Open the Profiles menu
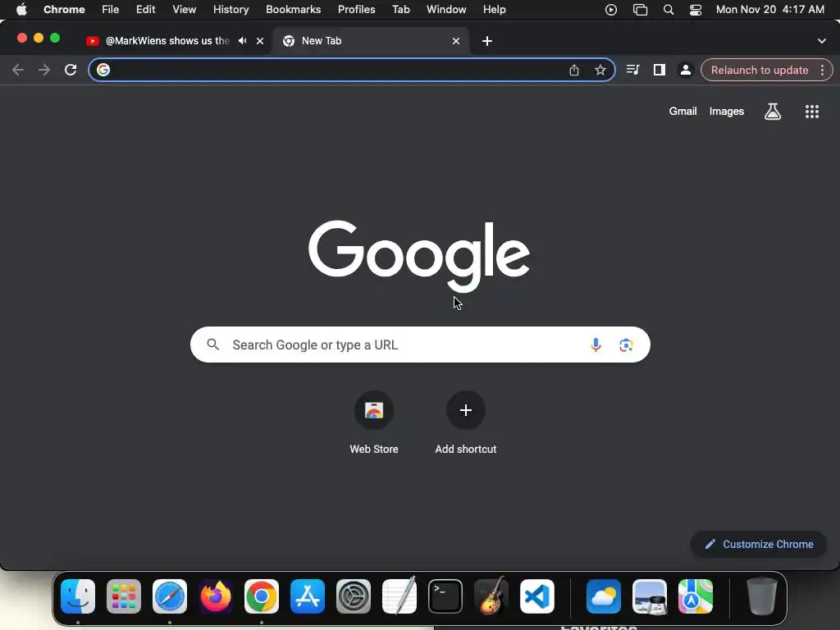840x630 pixels. click(x=356, y=10)
